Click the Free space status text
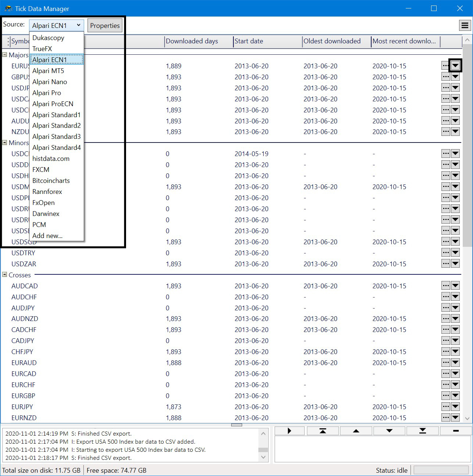This screenshot has height=476, width=473. pos(117,470)
